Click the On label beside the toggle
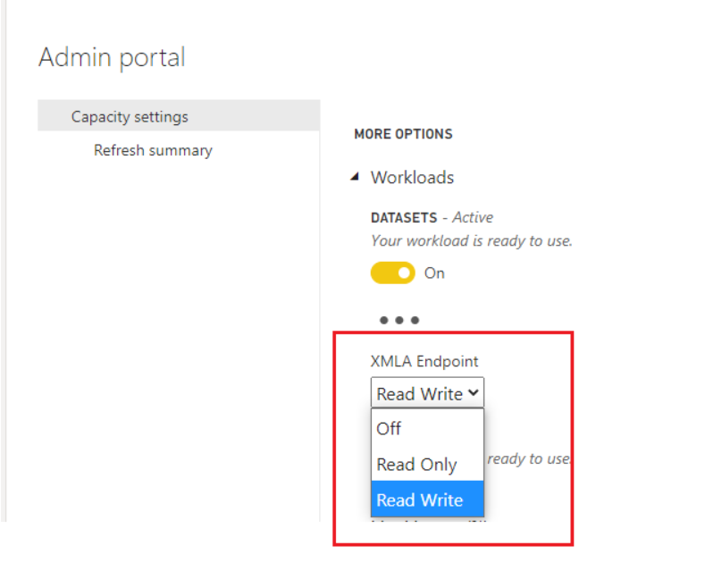Viewport: 722px width, 588px height. 434,273
